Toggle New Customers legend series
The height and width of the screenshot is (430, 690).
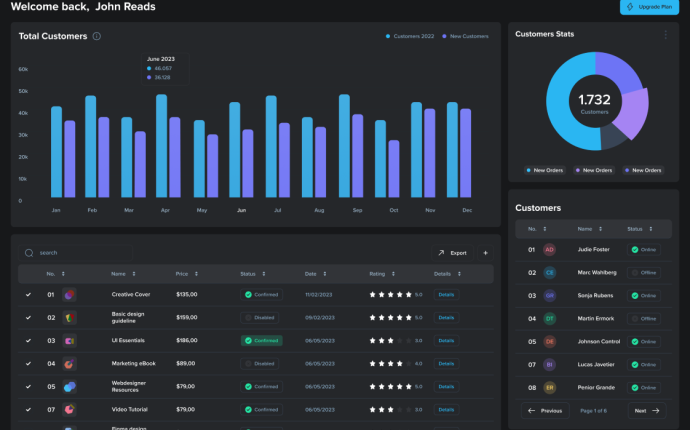[x=465, y=36]
